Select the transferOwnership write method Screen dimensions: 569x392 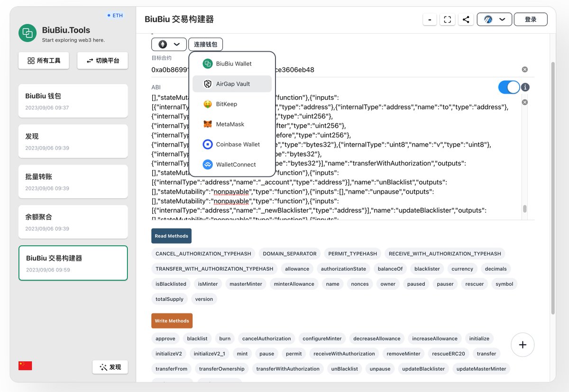click(x=222, y=369)
